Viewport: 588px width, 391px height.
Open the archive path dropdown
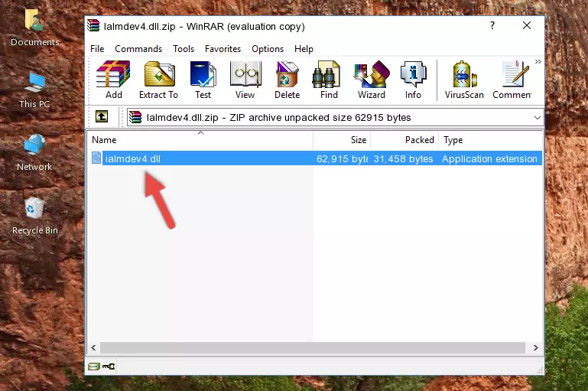pos(537,117)
